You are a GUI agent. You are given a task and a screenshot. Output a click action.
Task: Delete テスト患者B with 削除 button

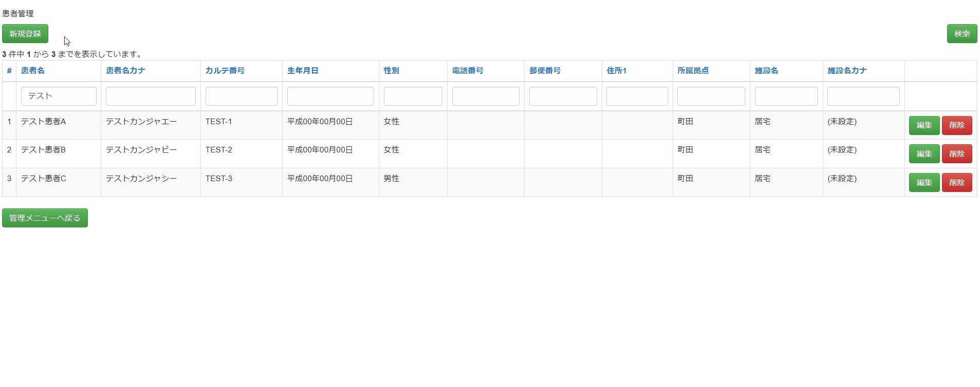[x=957, y=154]
